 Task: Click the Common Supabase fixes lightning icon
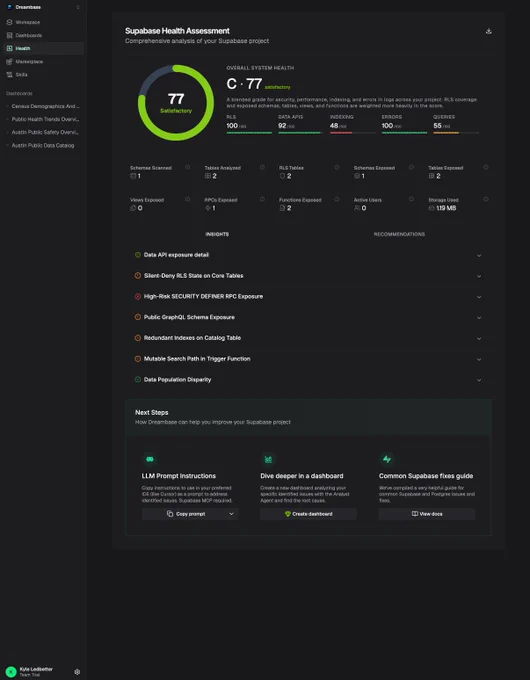point(387,459)
